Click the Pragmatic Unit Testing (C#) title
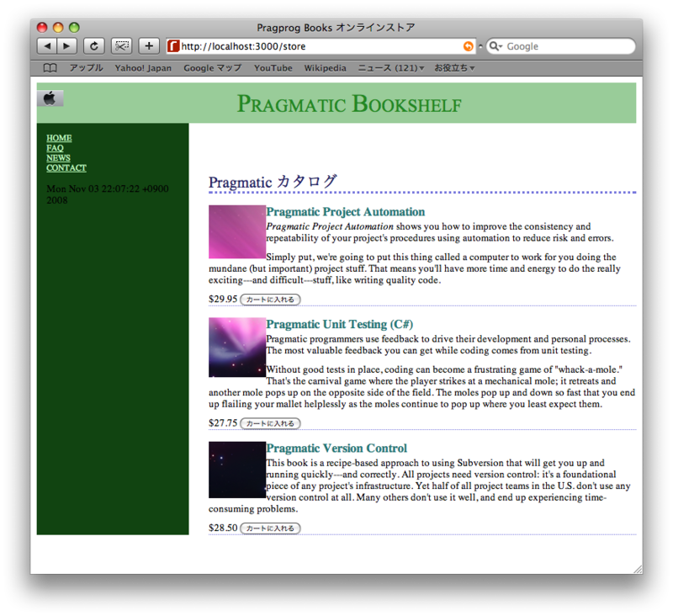 340,324
